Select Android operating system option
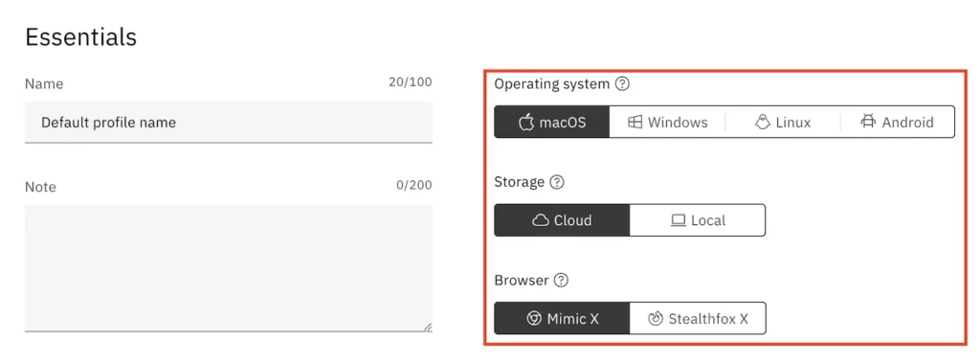The width and height of the screenshot is (980, 364). (x=898, y=122)
